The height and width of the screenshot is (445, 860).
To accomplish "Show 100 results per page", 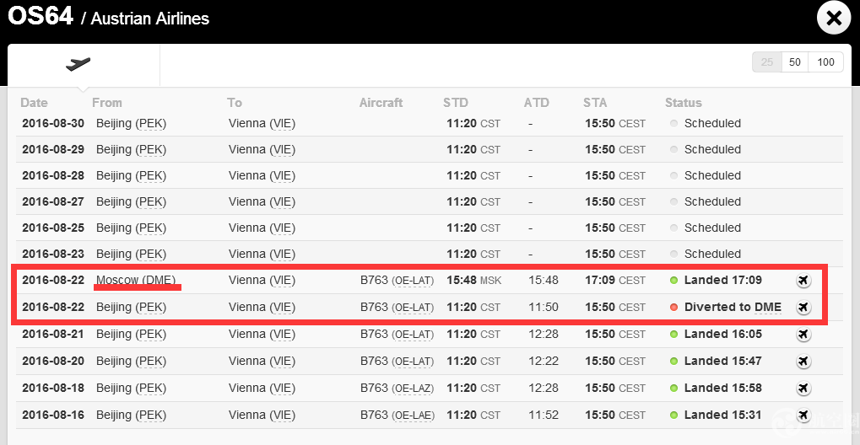I will coord(825,62).
